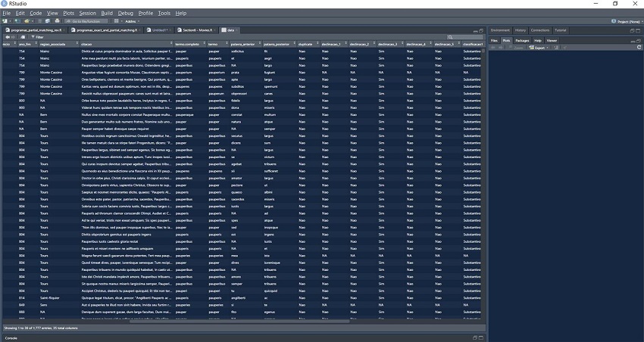Click the Filter funnel in data viewer
Image resolution: width=644 pixels, height=342 pixels.
37,37
